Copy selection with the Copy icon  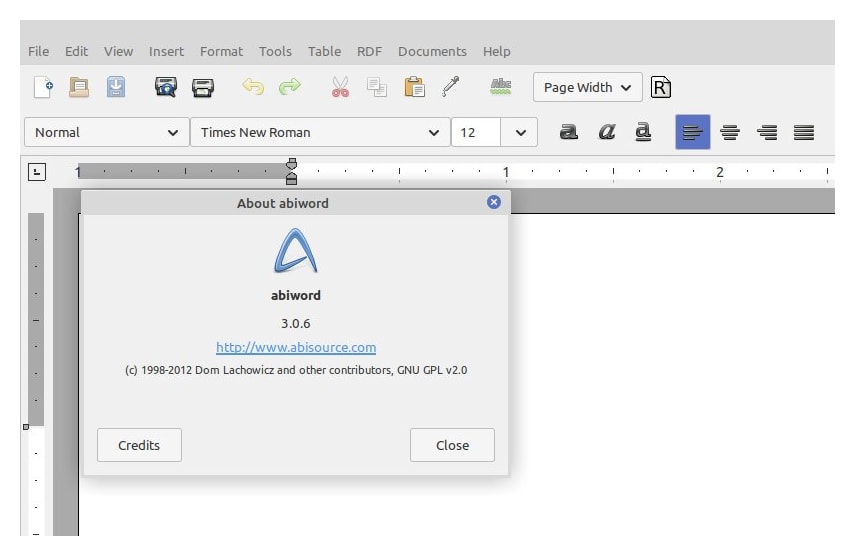point(377,87)
